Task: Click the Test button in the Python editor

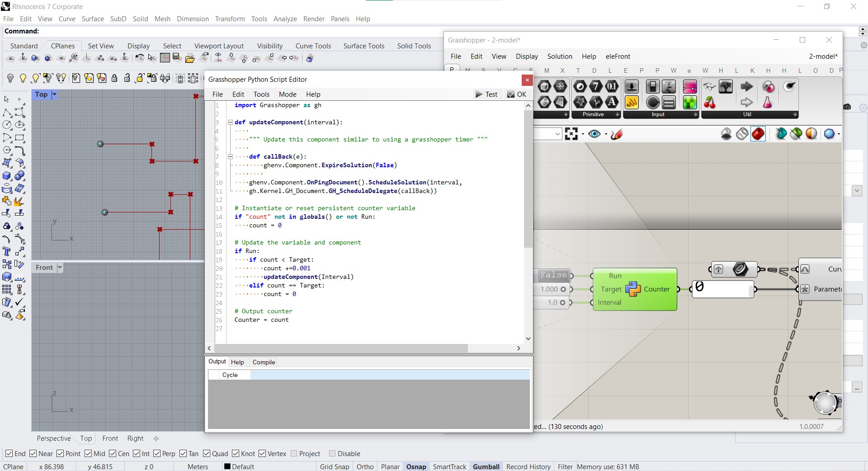Action: [x=487, y=94]
